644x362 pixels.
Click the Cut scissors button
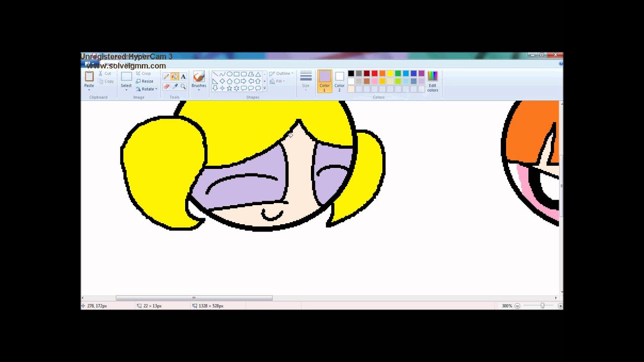[x=105, y=73]
